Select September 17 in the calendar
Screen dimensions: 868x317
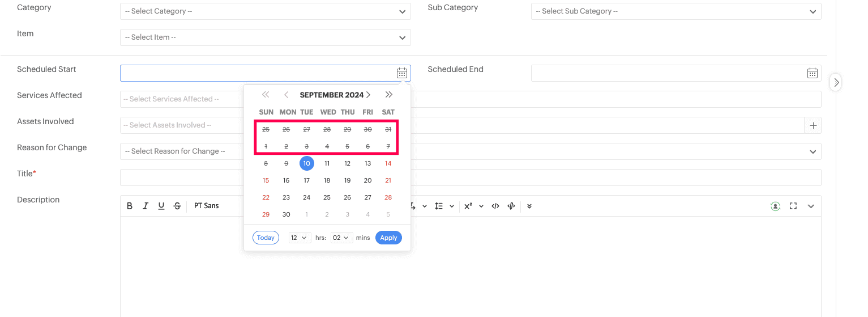click(306, 180)
